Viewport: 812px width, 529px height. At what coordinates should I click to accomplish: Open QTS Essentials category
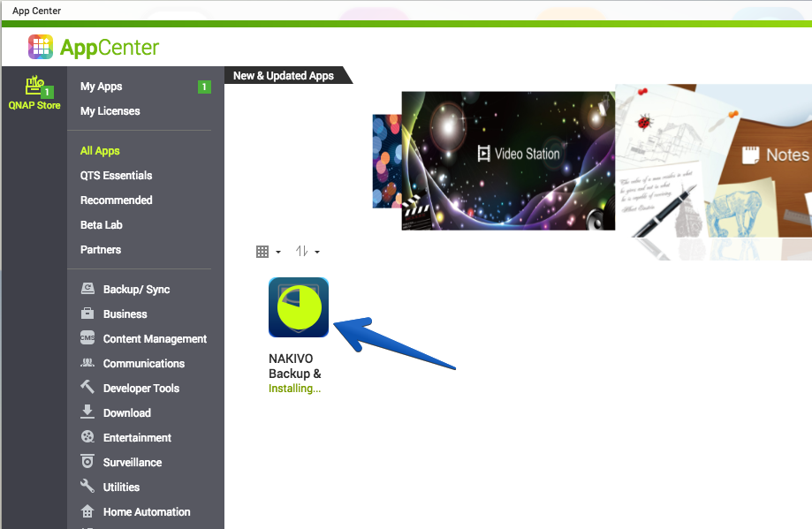(116, 176)
